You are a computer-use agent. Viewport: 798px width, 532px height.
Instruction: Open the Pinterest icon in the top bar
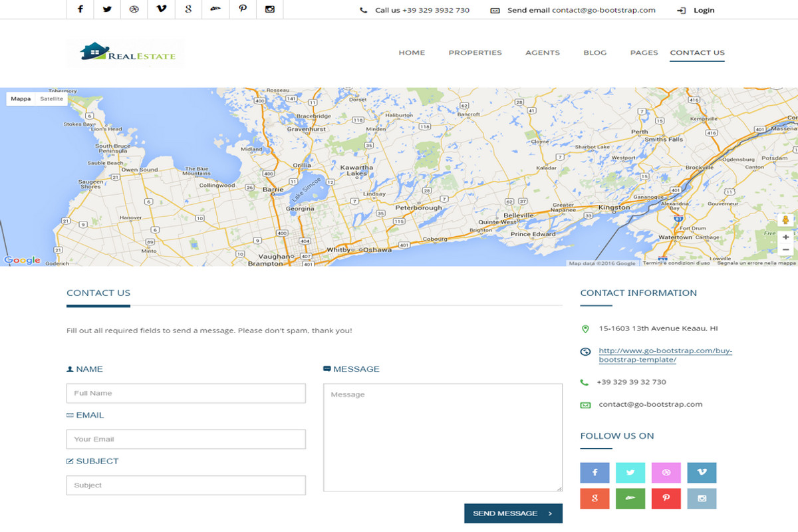pyautogui.click(x=243, y=9)
